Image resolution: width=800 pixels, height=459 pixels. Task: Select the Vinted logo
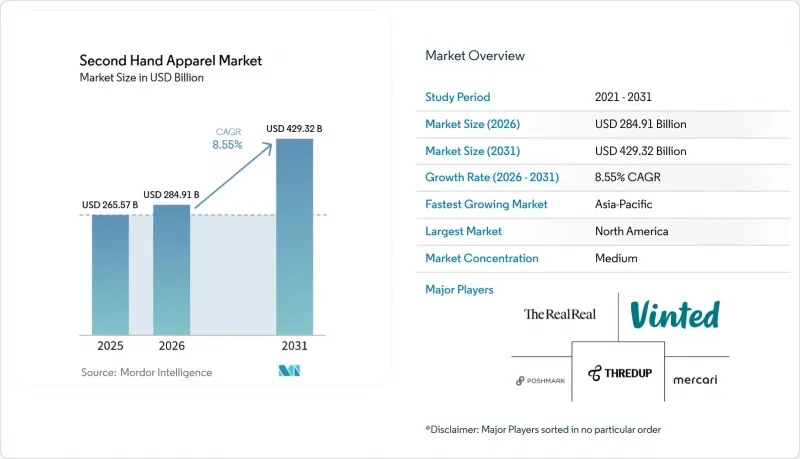tap(674, 315)
